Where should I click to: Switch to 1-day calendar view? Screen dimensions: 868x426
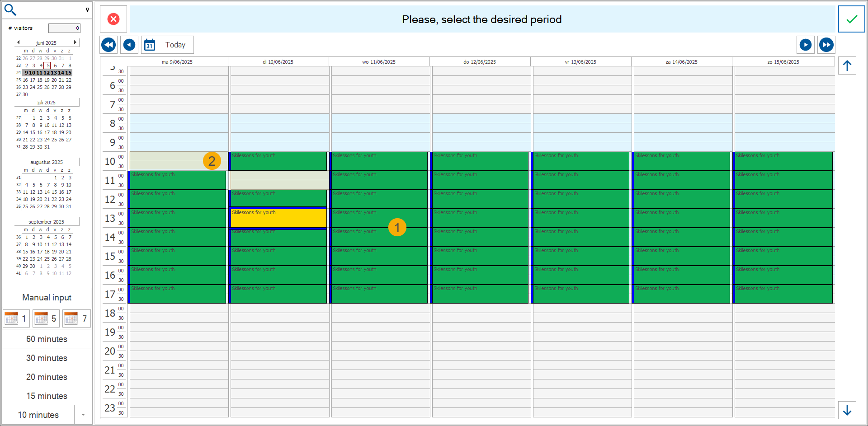tap(16, 318)
